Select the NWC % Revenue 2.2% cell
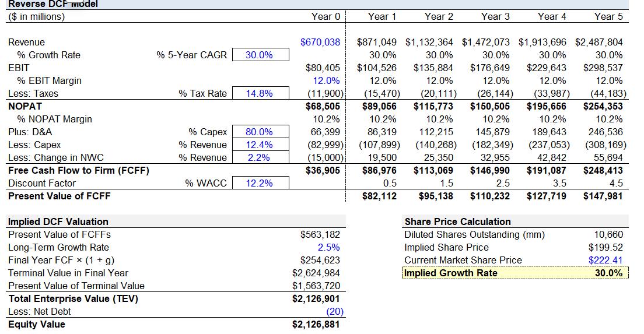This screenshot has height=334, width=644. click(x=260, y=157)
